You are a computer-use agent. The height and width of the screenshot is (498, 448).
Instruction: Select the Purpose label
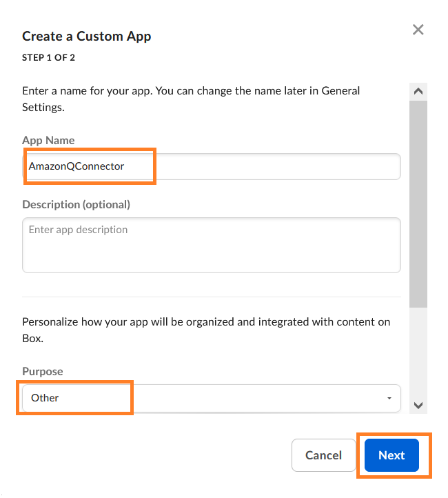[43, 372]
